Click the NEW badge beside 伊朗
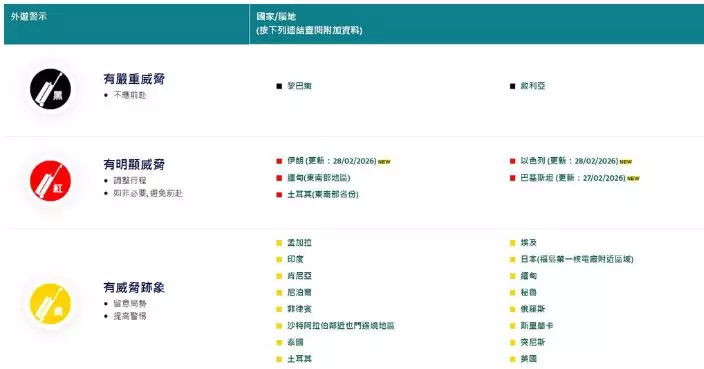 click(x=384, y=162)
